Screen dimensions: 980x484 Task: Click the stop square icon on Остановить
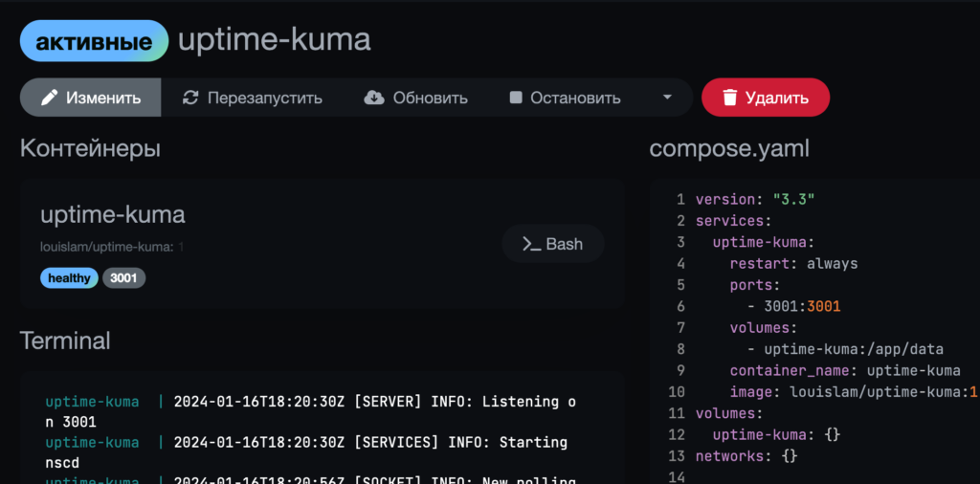tap(516, 99)
